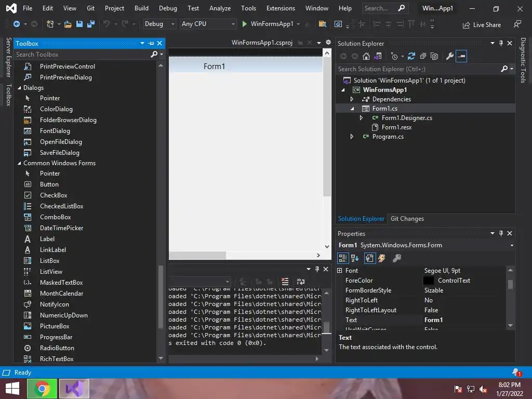Click the Live Share text button
The height and width of the screenshot is (399, 532).
(487, 25)
